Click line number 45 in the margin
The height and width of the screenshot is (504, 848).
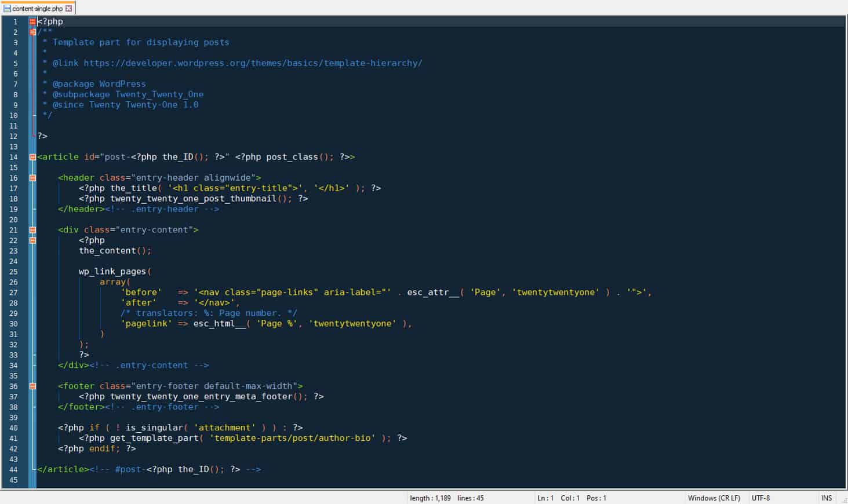(14, 480)
